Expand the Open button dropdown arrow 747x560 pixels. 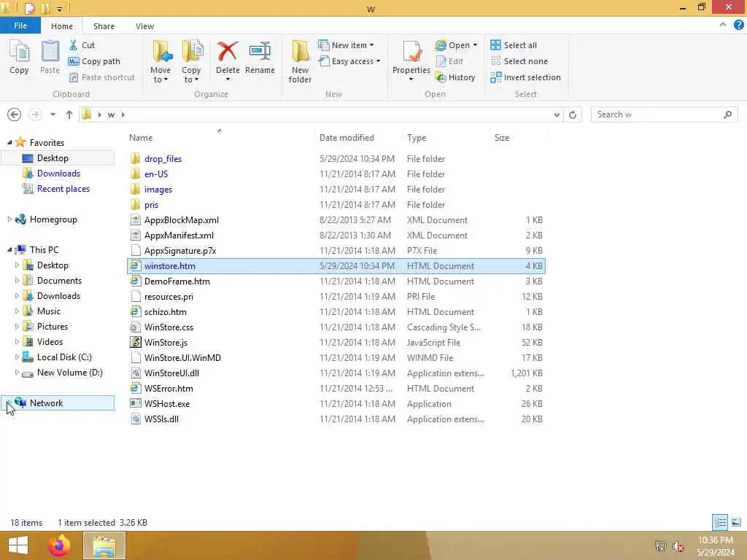coord(476,45)
